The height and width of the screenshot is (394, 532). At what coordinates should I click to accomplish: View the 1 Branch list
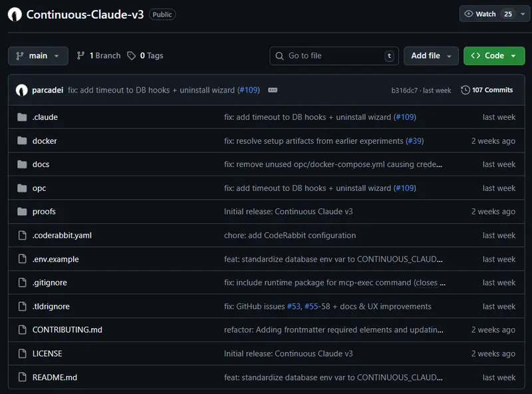[99, 56]
